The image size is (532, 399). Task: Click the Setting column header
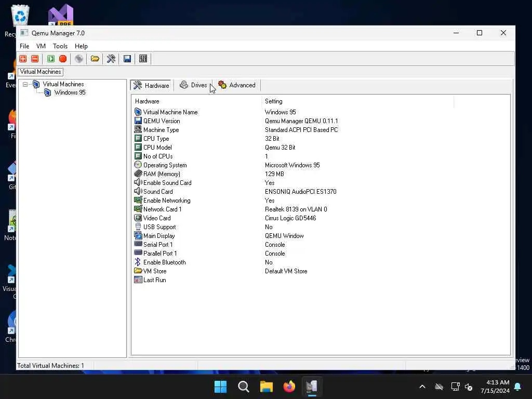click(x=357, y=101)
